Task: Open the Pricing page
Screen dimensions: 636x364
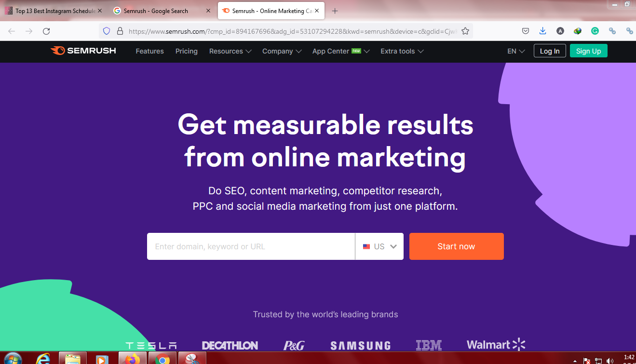Action: [x=187, y=51]
